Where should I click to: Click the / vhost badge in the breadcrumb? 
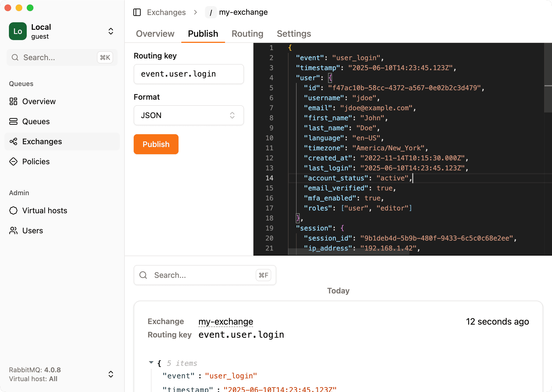point(211,12)
